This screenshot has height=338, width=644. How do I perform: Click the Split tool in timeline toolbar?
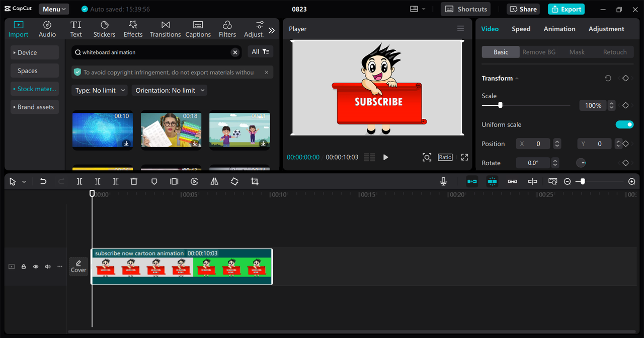tap(79, 181)
